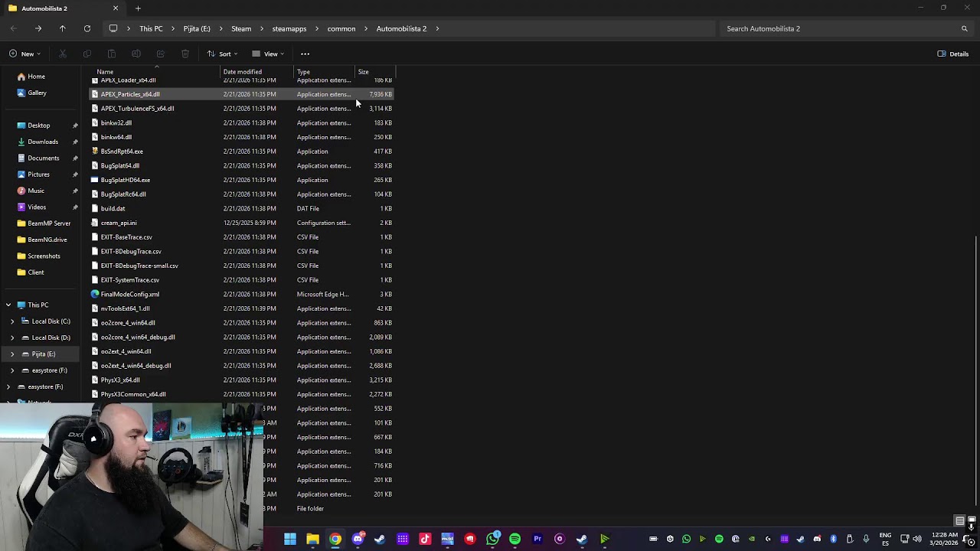Viewport: 980px width, 551px height.
Task: Open TikTok from the taskbar
Action: 425,539
